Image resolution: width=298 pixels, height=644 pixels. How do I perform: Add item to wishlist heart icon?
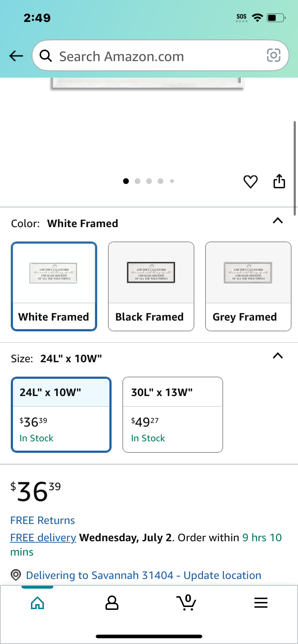[x=250, y=181]
